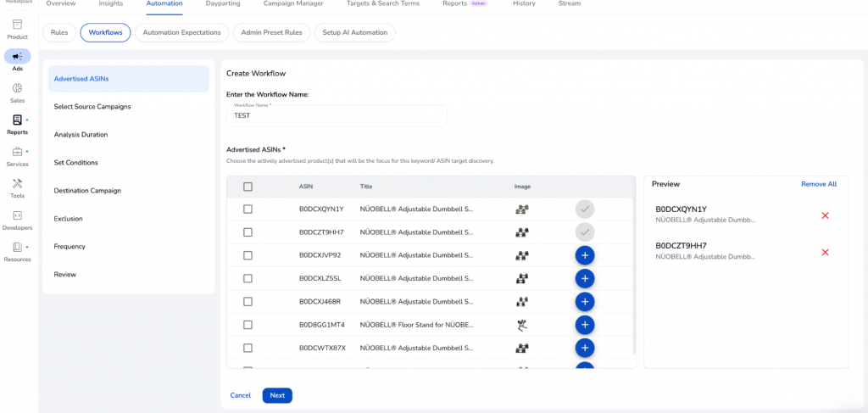Click product image for B0DCXJ468R row
The image size is (868, 413).
point(522,302)
